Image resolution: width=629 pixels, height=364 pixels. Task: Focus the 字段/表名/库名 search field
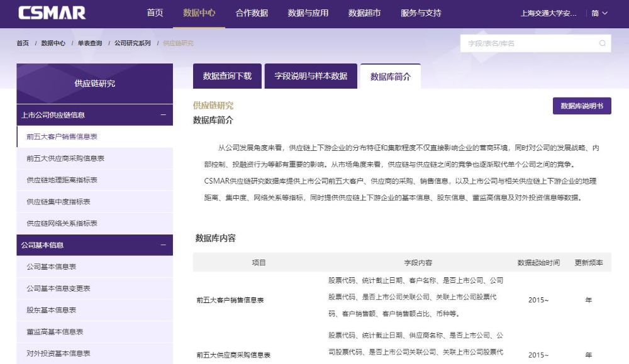[x=535, y=43]
